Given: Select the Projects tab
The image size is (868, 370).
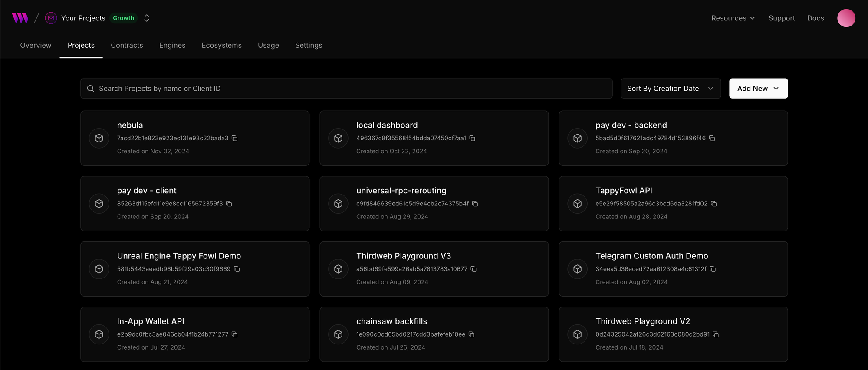Looking at the screenshot, I should tap(81, 45).
